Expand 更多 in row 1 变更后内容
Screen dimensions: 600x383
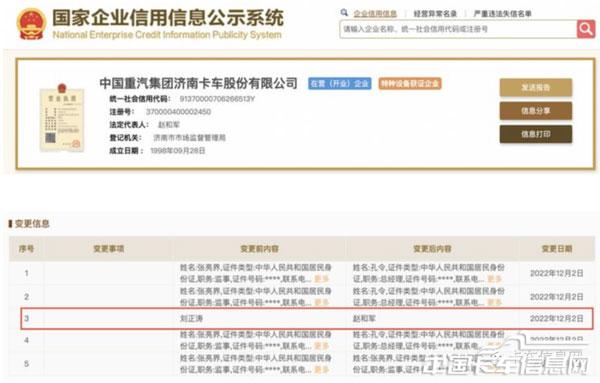494,279
